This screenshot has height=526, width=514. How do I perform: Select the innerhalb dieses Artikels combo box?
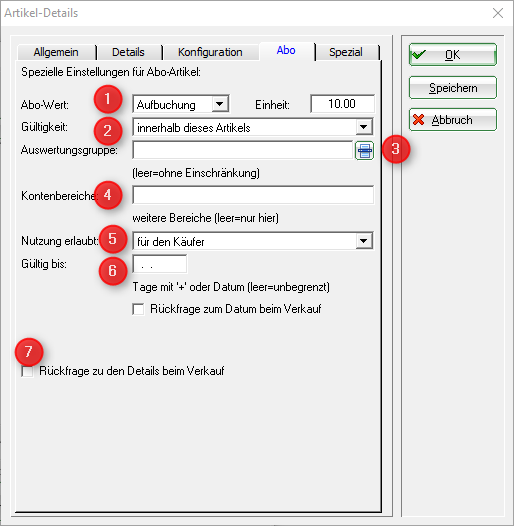pyautogui.click(x=253, y=127)
